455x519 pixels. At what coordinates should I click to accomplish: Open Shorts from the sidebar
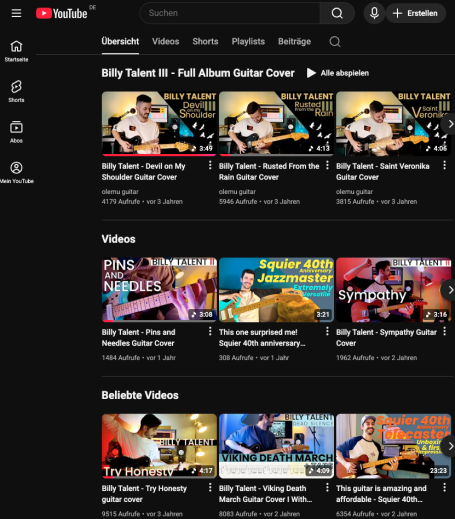tap(16, 91)
